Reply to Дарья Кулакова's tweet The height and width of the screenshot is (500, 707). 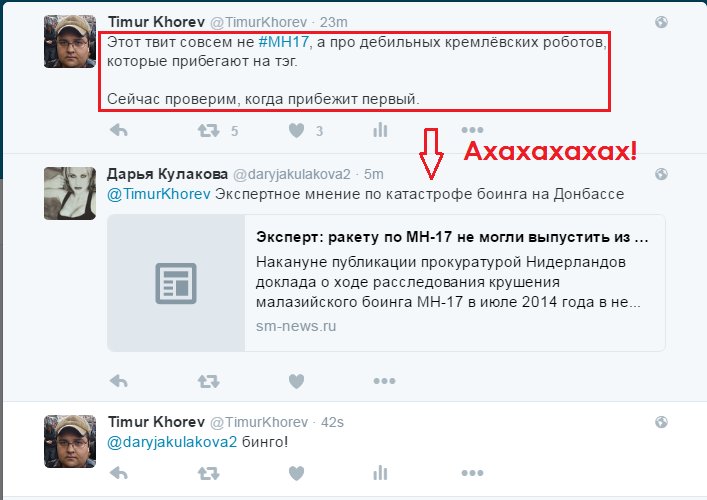click(x=119, y=381)
